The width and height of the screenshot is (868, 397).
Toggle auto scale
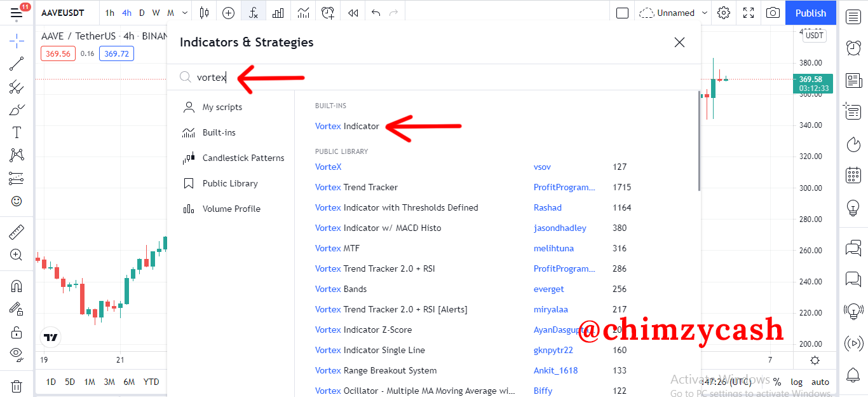click(x=820, y=382)
